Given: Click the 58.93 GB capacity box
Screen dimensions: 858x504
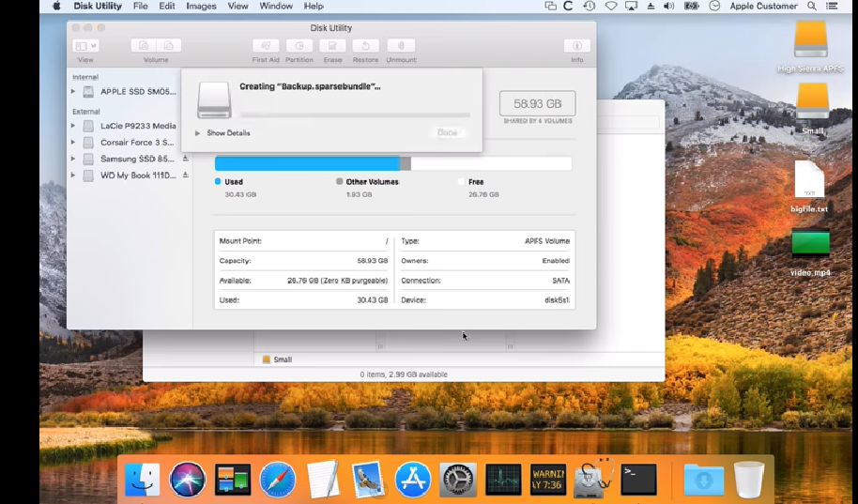Looking at the screenshot, I should pyautogui.click(x=537, y=103).
